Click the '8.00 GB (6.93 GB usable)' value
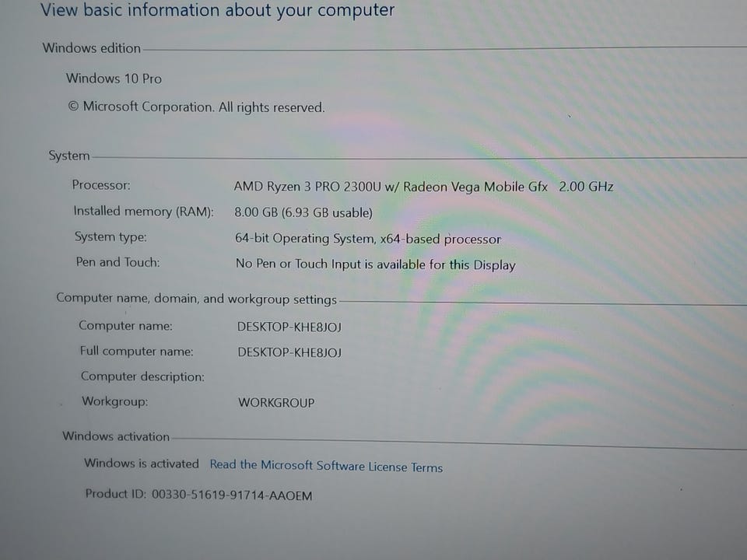The width and height of the screenshot is (747, 560). [x=303, y=212]
